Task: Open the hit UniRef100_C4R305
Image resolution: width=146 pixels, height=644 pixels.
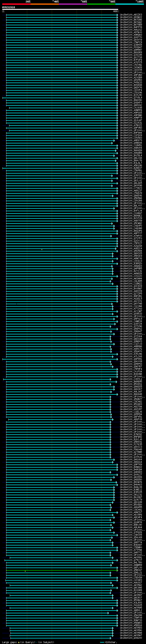Action: tap(131, 535)
